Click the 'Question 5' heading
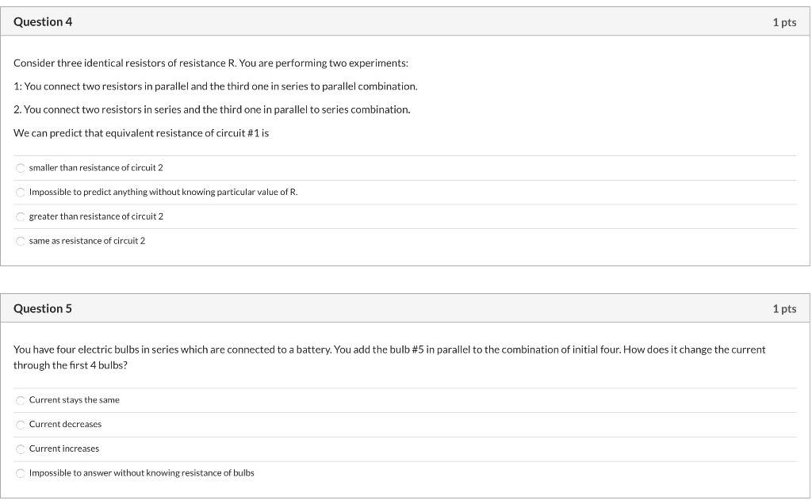812x504 pixels. point(43,308)
